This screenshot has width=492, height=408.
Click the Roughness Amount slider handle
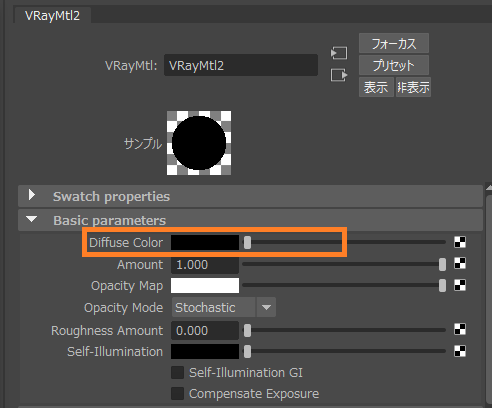click(x=247, y=331)
